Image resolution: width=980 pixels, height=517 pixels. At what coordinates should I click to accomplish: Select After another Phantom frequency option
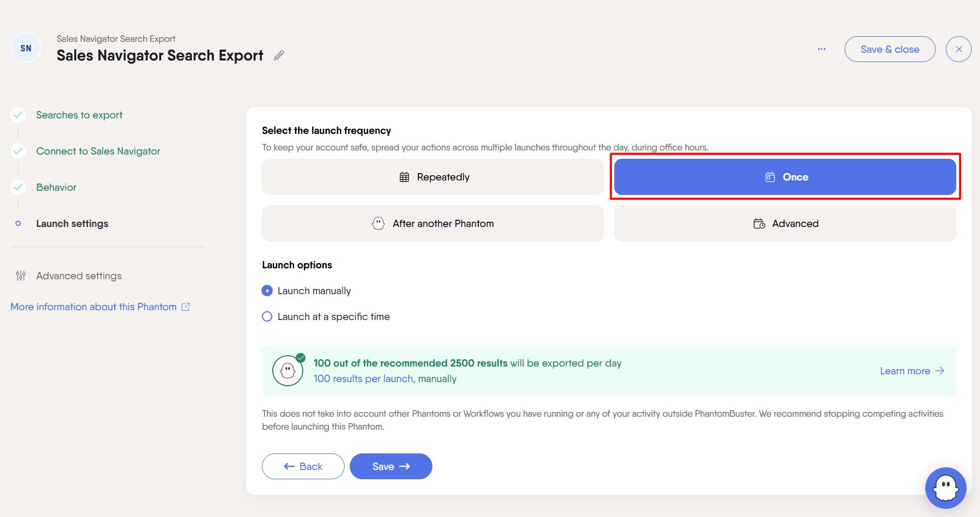coord(433,223)
